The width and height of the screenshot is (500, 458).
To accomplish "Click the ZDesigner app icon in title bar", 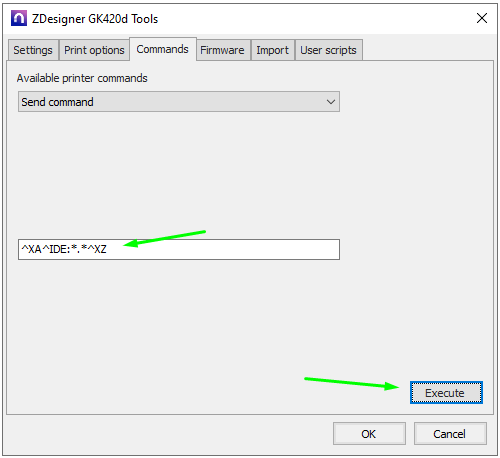I will point(19,18).
